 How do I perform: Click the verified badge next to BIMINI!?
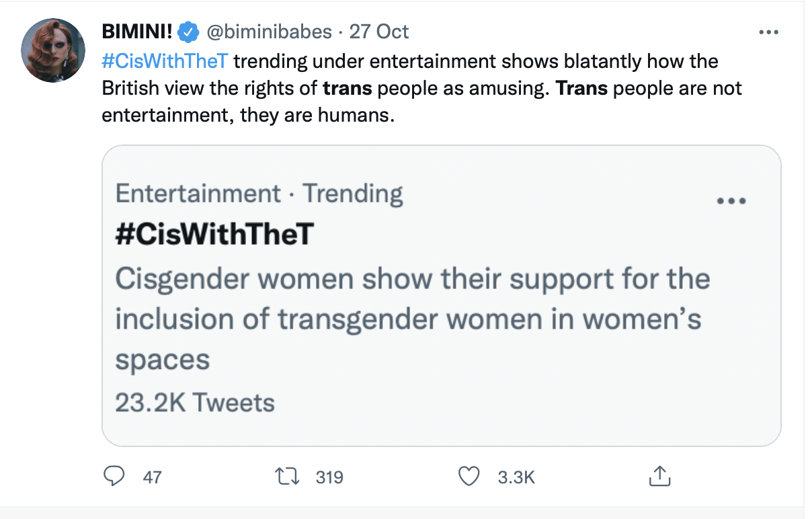(x=187, y=31)
